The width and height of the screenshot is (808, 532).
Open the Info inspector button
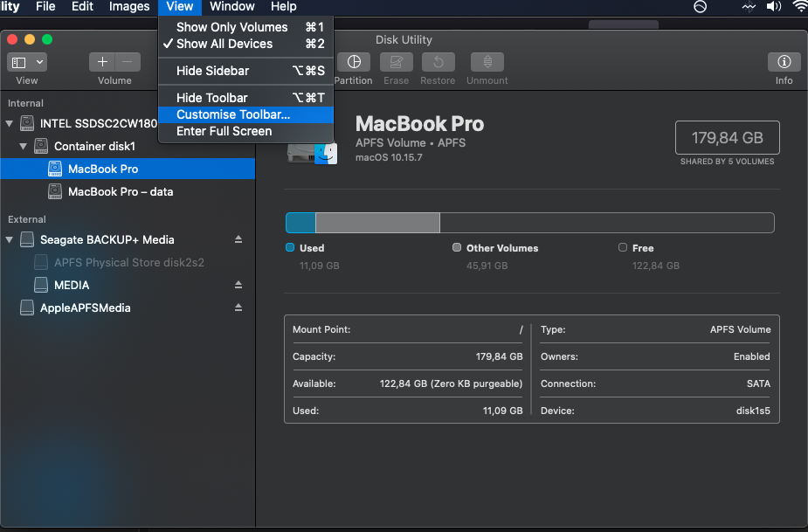784,62
